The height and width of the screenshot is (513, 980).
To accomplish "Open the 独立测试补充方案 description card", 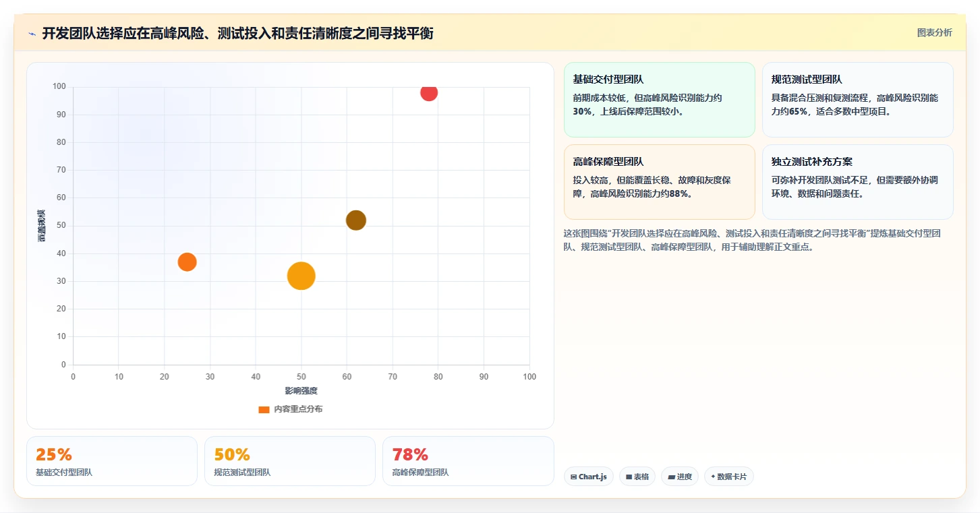I will pyautogui.click(x=857, y=182).
